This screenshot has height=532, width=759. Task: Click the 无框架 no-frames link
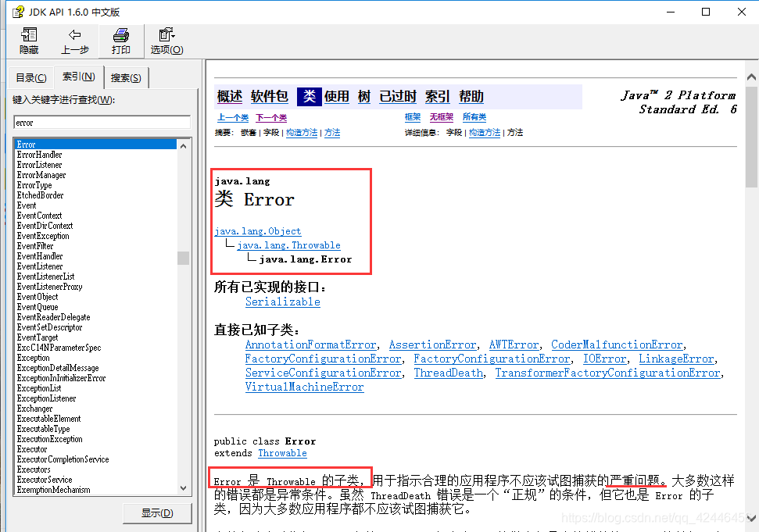[x=442, y=116]
